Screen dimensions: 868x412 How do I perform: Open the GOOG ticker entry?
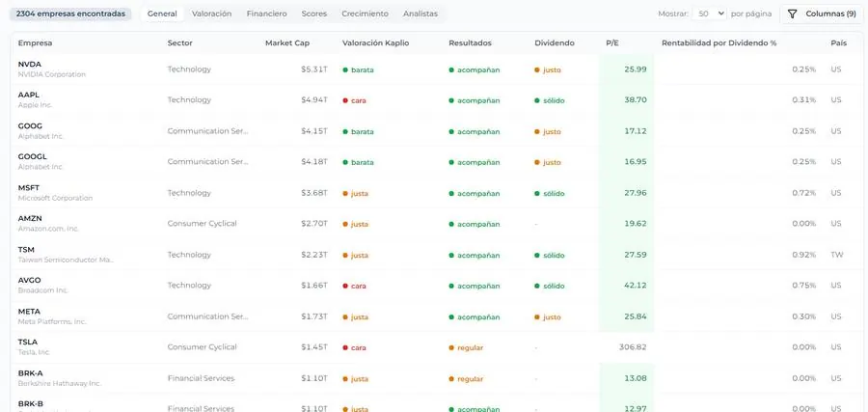30,125
